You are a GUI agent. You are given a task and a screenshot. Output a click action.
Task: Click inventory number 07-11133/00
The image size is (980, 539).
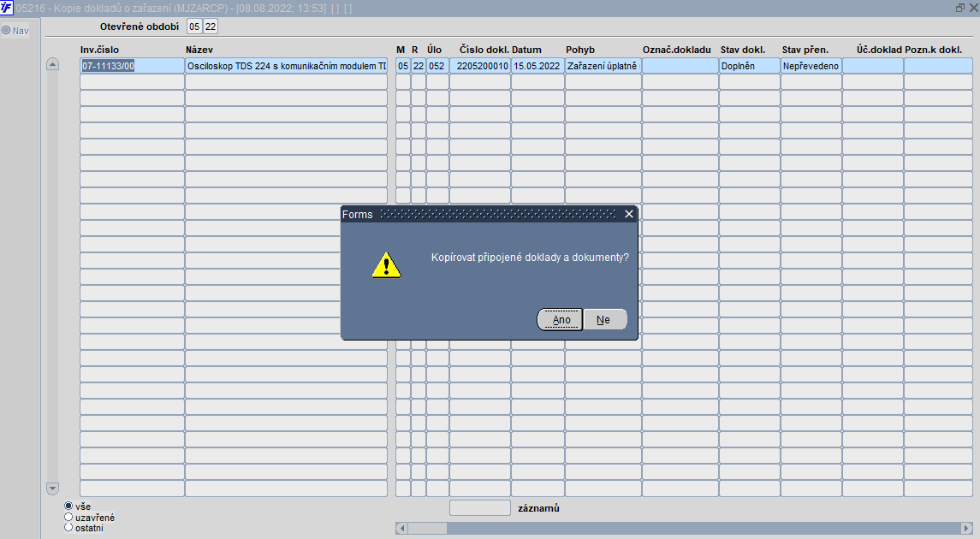[132, 66]
